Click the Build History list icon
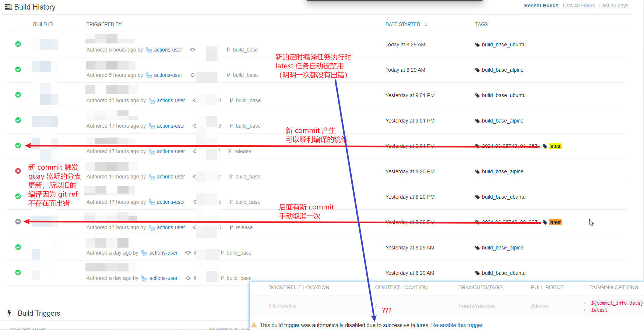 click(x=8, y=7)
